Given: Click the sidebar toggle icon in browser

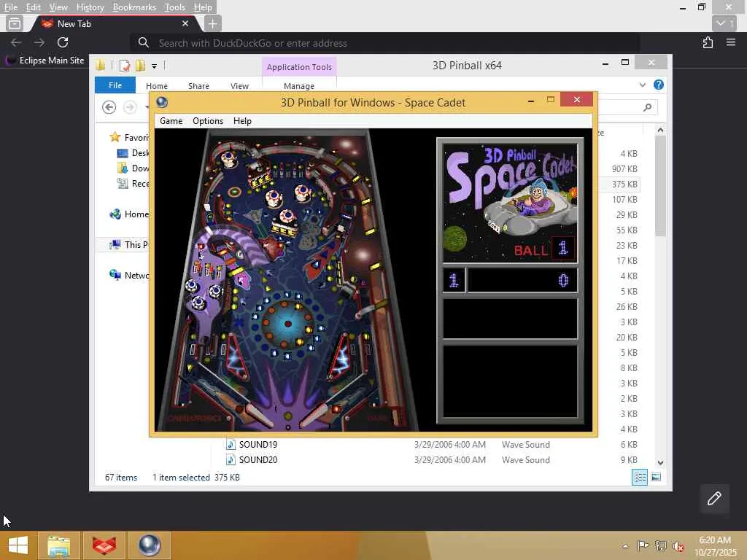Looking at the screenshot, I should point(15,23).
